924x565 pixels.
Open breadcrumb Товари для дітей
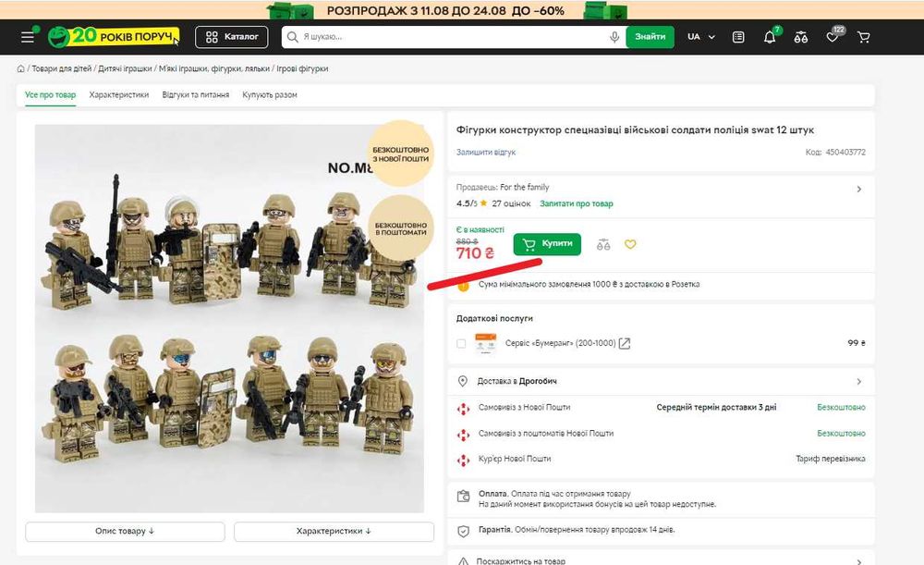[62, 68]
